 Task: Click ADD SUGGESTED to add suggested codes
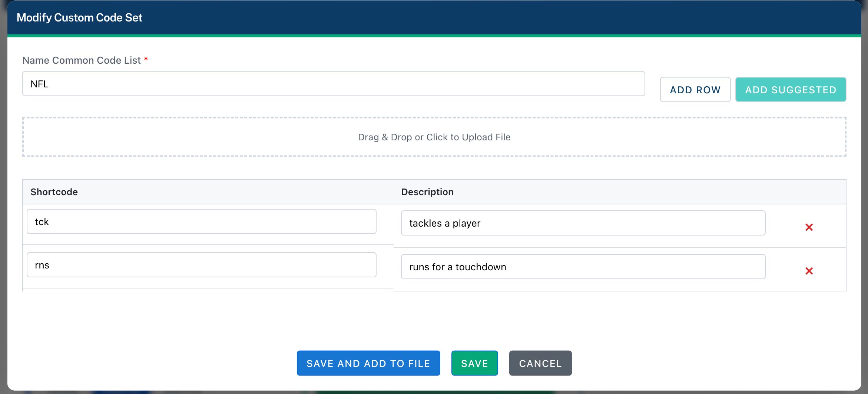click(x=791, y=89)
